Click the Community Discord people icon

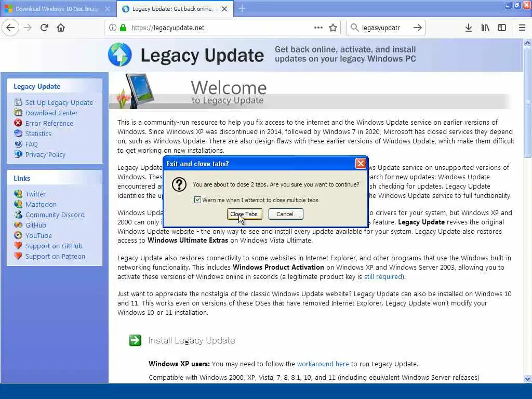[x=18, y=215]
